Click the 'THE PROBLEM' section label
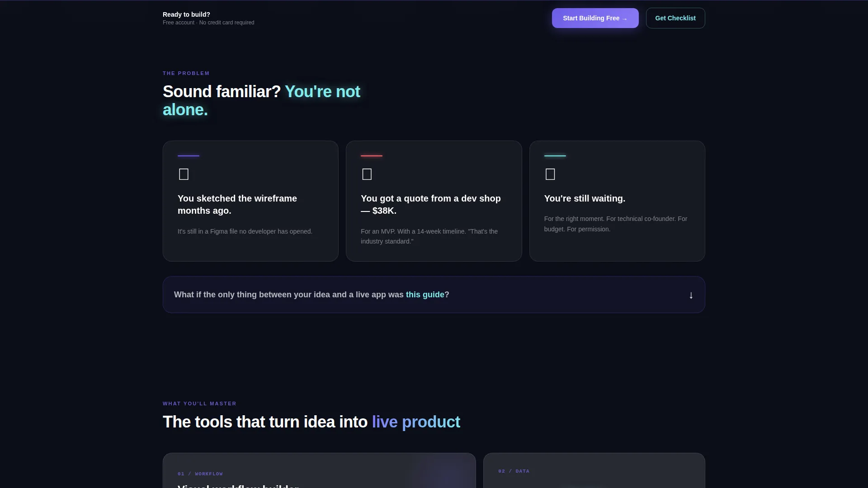Image resolution: width=868 pixels, height=488 pixels. [186, 73]
